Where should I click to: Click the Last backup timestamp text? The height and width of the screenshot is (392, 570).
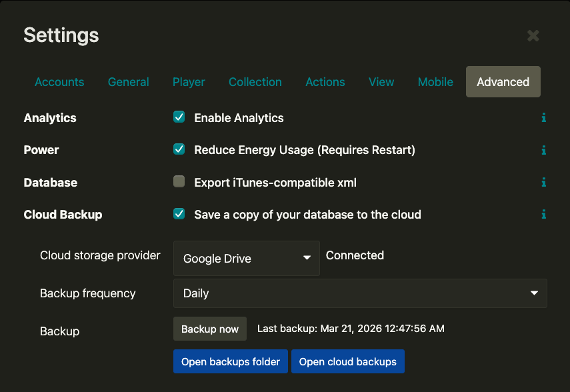point(351,329)
